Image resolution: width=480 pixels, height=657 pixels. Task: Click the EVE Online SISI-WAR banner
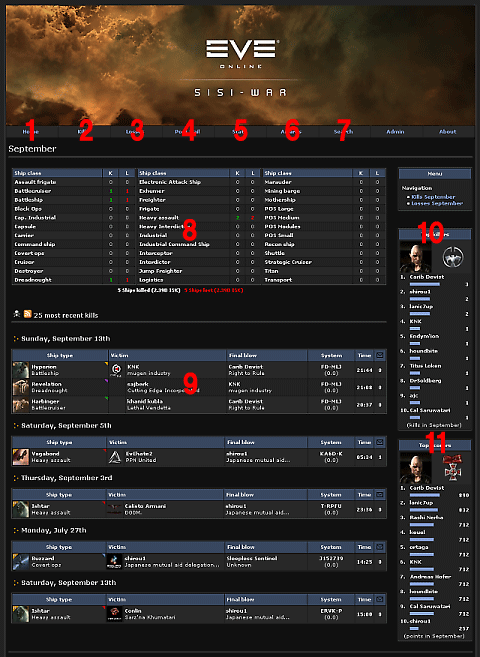tap(240, 65)
